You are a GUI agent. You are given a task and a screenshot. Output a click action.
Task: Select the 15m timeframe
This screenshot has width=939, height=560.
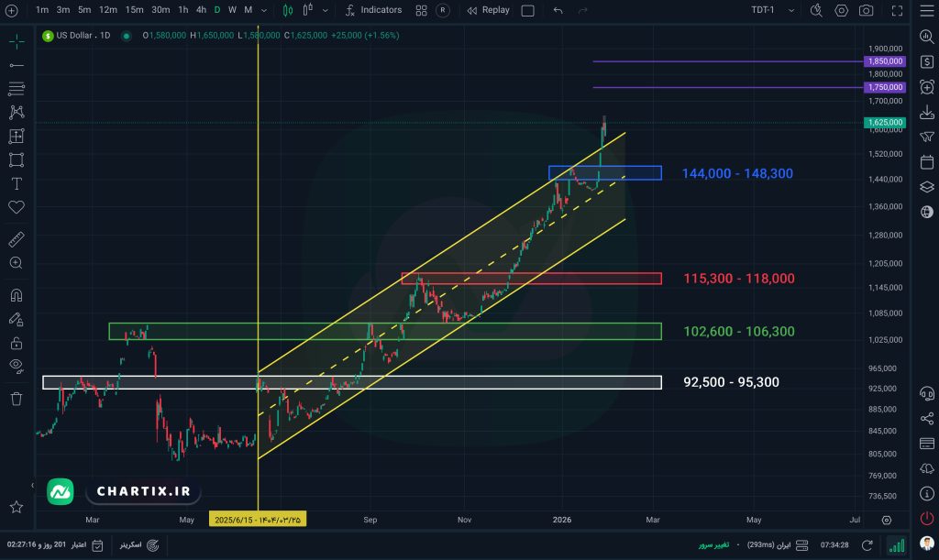[134, 10]
